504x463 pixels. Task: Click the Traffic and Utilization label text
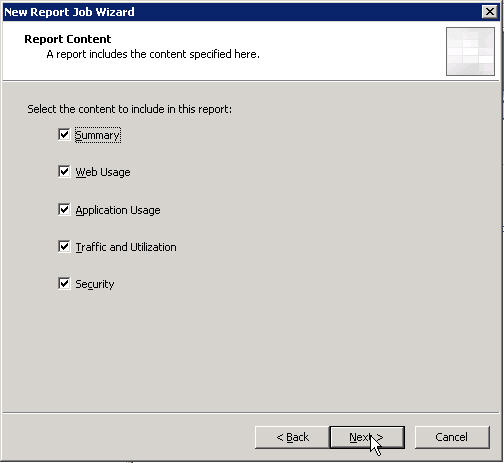point(126,247)
